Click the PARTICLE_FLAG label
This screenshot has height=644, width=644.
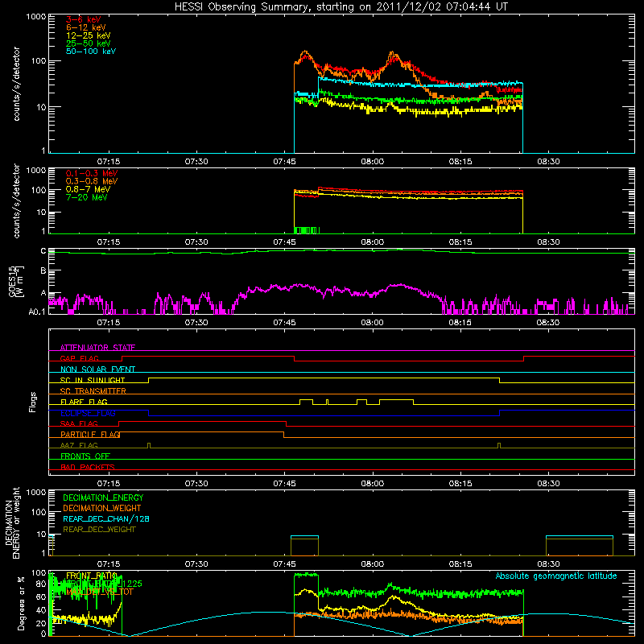(90, 434)
